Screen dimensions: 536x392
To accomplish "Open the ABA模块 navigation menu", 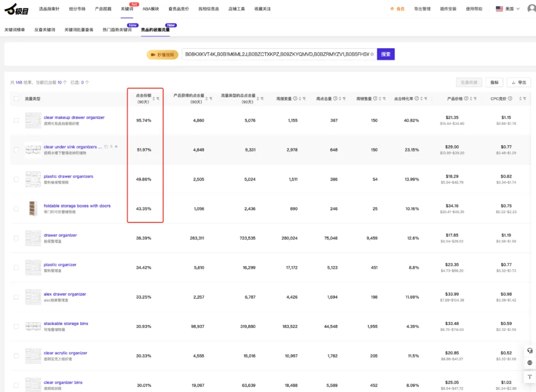I will [151, 9].
